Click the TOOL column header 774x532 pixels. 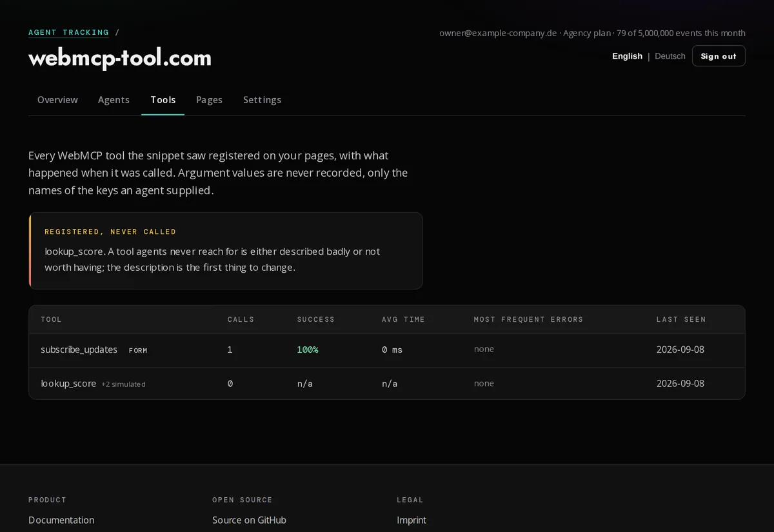[x=52, y=319]
